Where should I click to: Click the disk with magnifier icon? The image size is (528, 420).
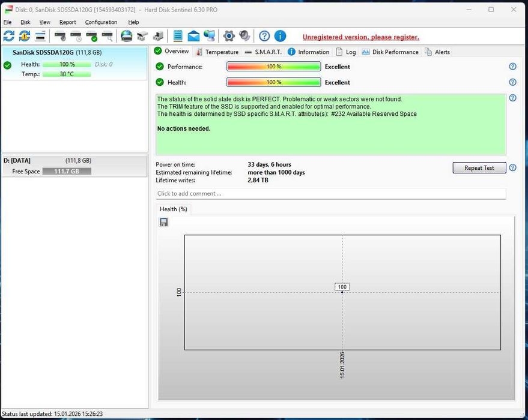pos(108,36)
